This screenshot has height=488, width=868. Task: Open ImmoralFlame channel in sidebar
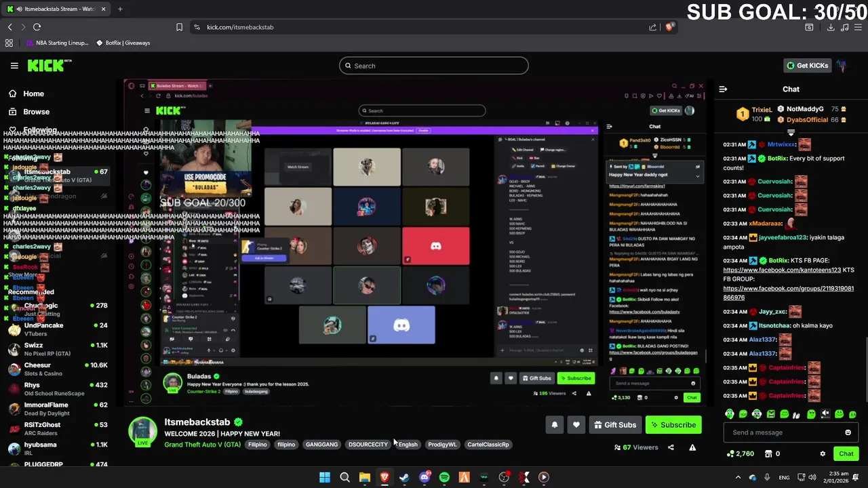(x=57, y=409)
